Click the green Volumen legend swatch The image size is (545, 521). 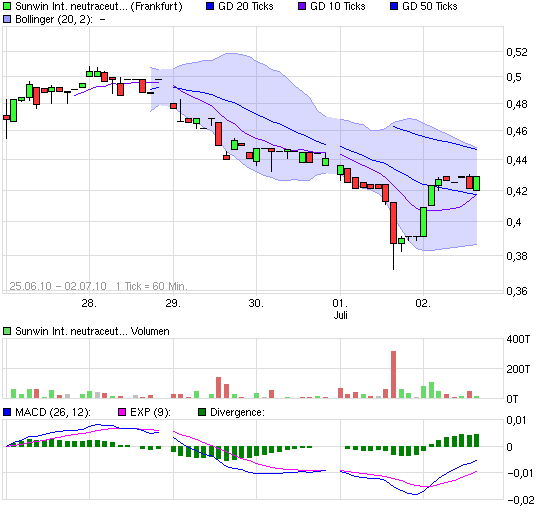[x=7, y=331]
